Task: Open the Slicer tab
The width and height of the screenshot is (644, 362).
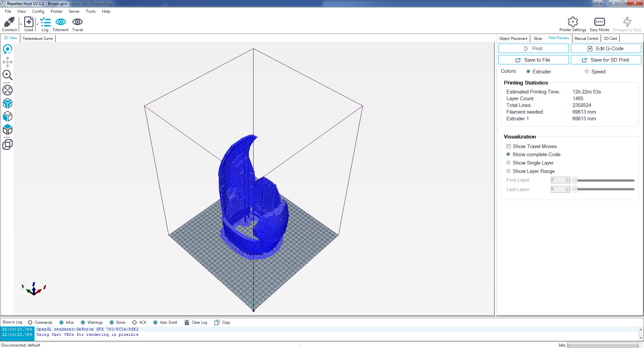Action: pyautogui.click(x=538, y=39)
